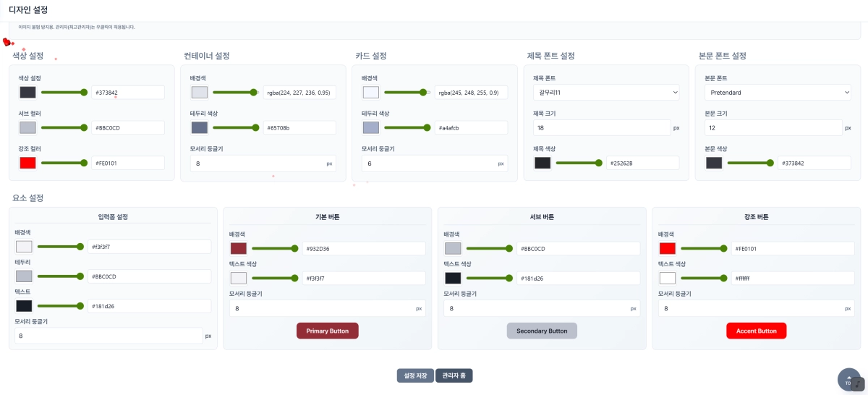
Task: Click the 카드 배경색 opacity slider
Action: (407, 93)
